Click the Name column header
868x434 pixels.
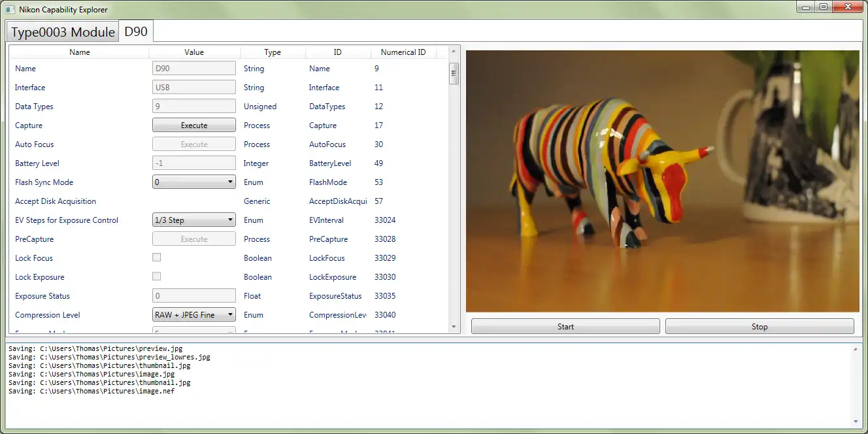pyautogui.click(x=80, y=52)
